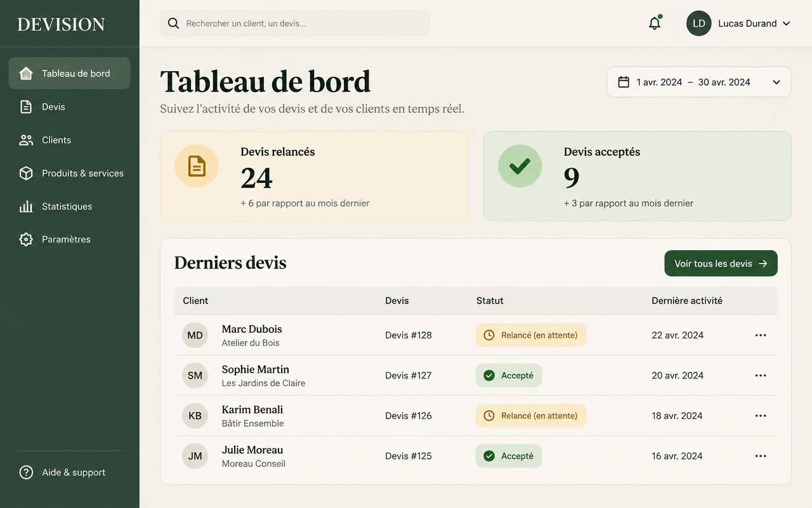This screenshot has height=508, width=812.
Task: Click the Statut column header
Action: (490, 300)
